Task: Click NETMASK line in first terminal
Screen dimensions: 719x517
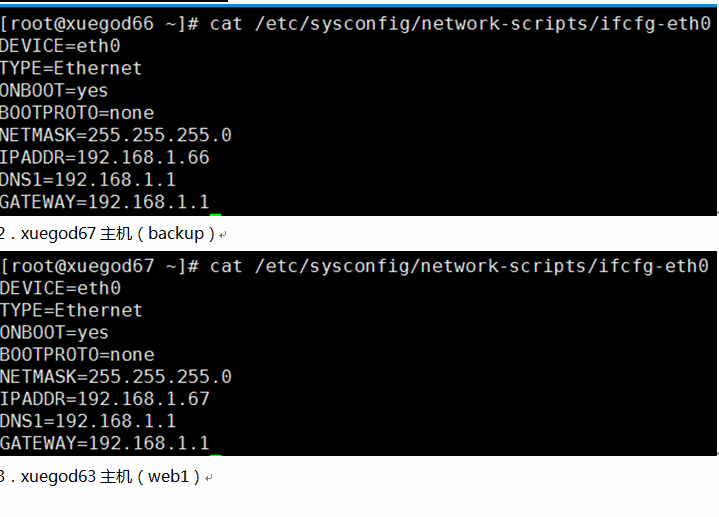Action: click(116, 135)
